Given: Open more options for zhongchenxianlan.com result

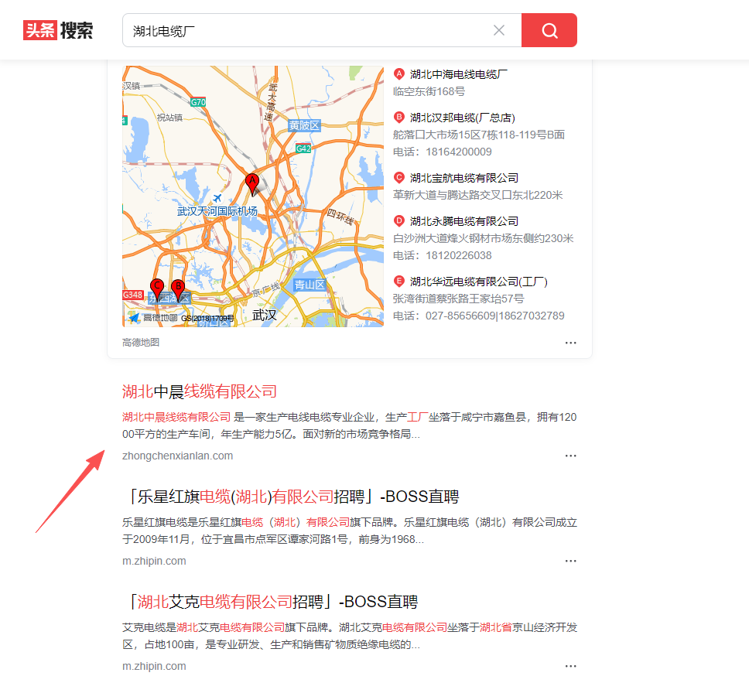Looking at the screenshot, I should pyautogui.click(x=570, y=456).
